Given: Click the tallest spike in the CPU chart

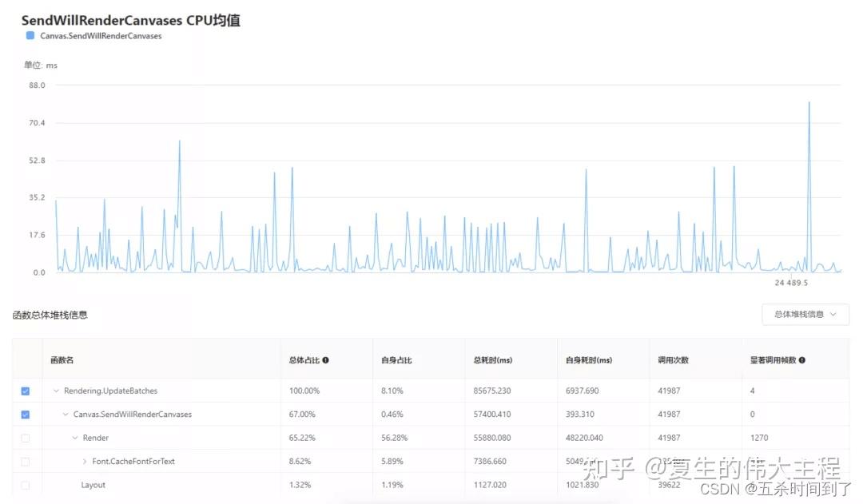Looking at the screenshot, I should point(809,104).
